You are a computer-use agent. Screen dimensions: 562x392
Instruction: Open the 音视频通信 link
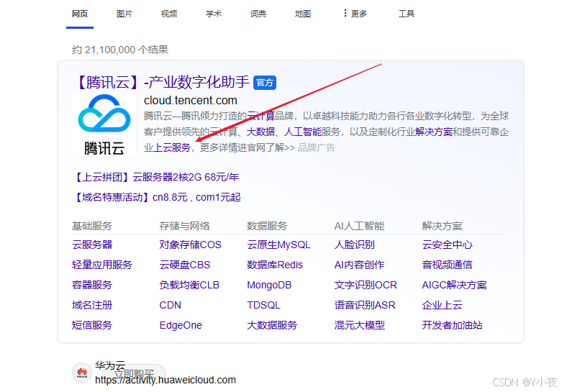(447, 265)
